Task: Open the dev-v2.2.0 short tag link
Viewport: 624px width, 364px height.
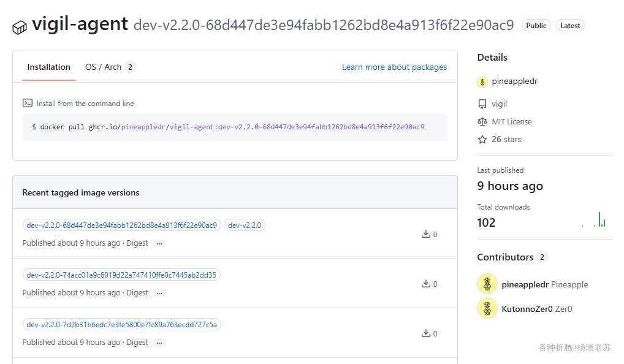Action: [x=245, y=226]
